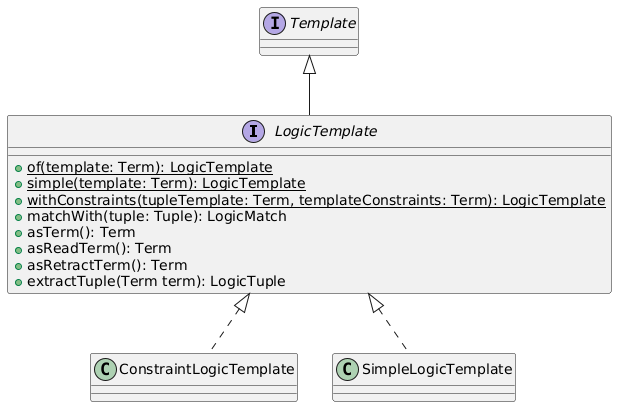Click the inheritance arrowhead below Template
Screen dimensions: 617x407
(x=309, y=65)
